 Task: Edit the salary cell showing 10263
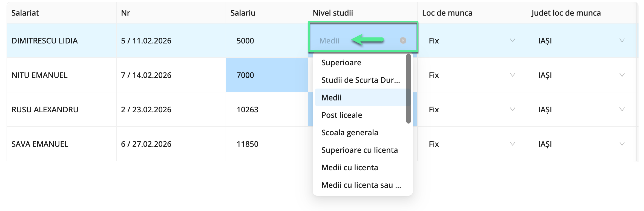coord(267,110)
